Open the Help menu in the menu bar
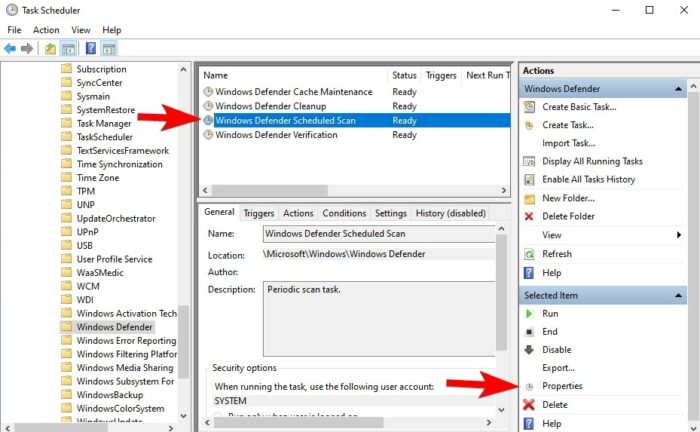Image resolution: width=700 pixels, height=432 pixels. point(112,30)
